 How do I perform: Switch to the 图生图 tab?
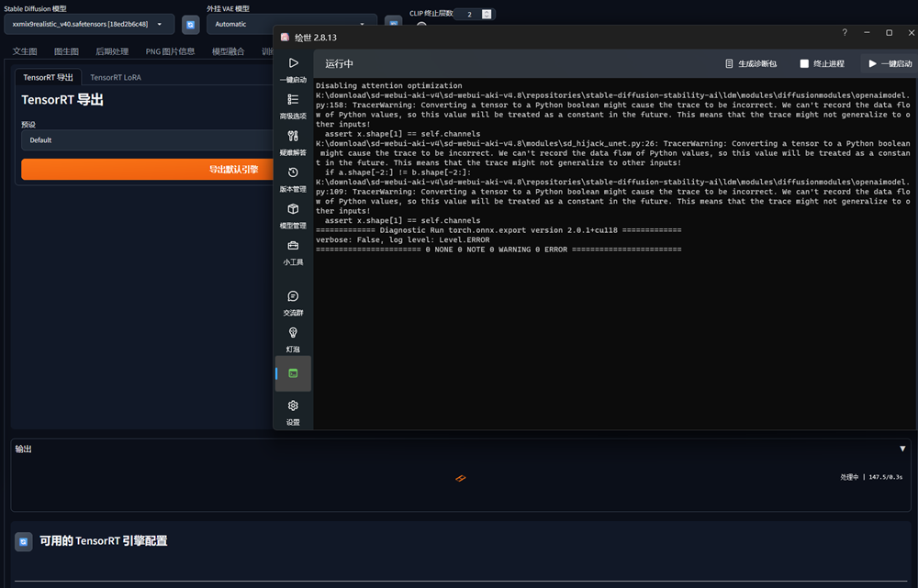[x=66, y=51]
